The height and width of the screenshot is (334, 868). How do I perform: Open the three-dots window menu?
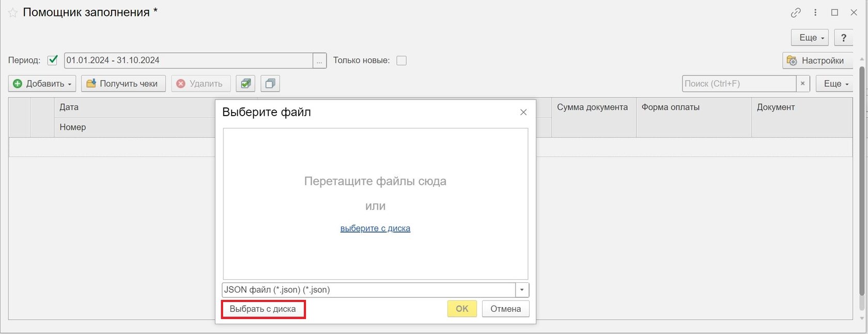pos(815,13)
